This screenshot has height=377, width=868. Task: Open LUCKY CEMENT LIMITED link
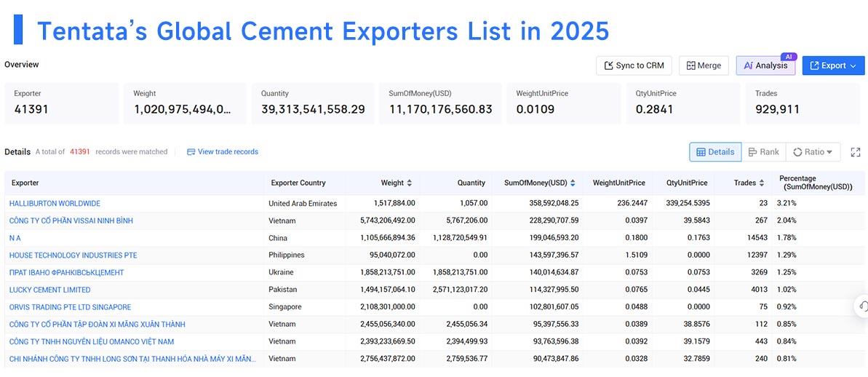tap(49, 290)
